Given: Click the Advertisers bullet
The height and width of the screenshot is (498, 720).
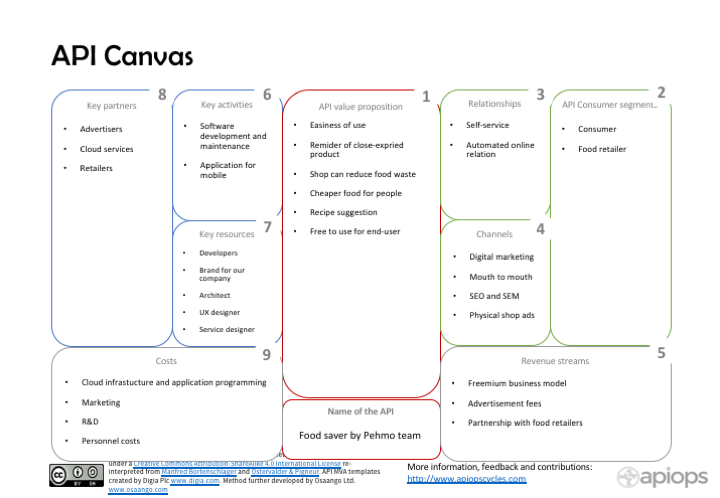Looking at the screenshot, I should coord(101,129).
